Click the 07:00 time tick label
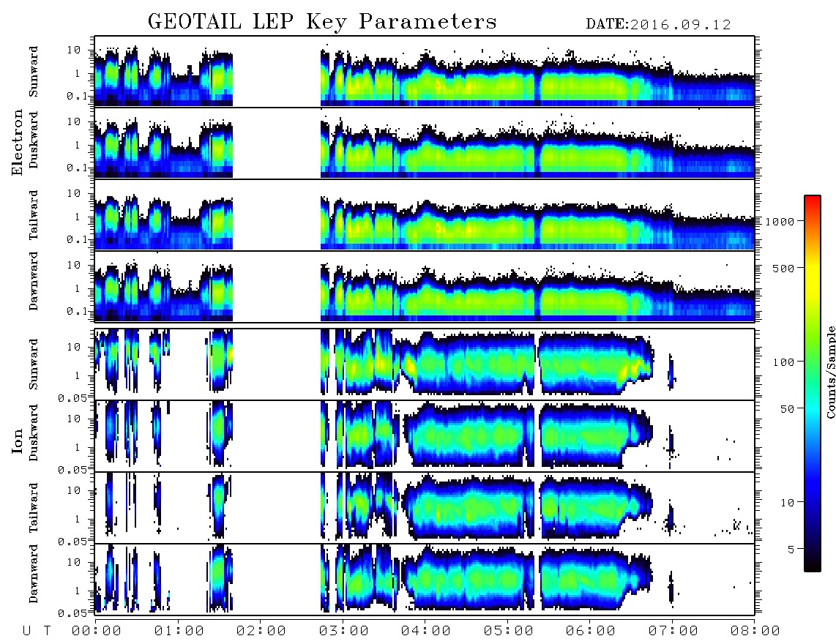The width and height of the screenshot is (836, 644). point(673,632)
